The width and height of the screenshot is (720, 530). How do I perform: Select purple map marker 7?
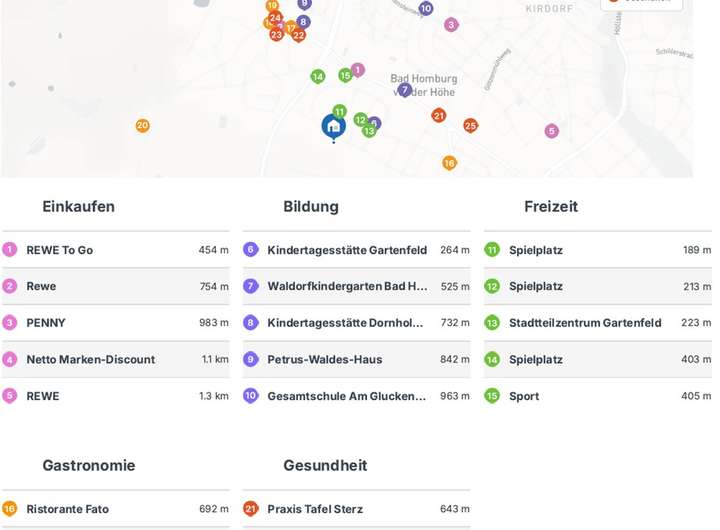405,90
